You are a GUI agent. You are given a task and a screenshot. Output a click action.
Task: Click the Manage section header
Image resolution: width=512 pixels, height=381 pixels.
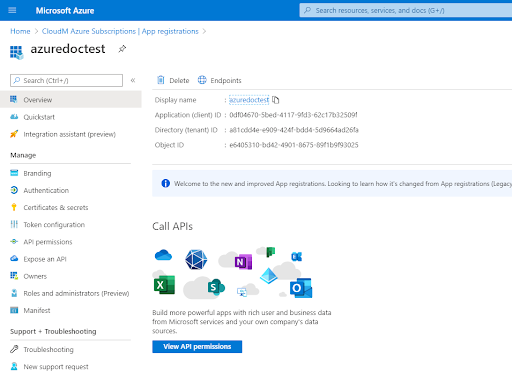23,155
